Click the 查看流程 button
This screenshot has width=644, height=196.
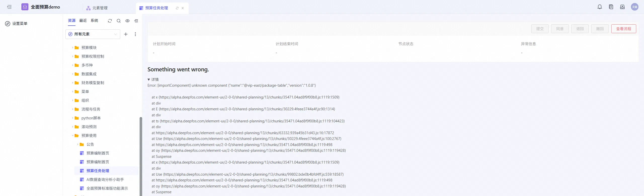tap(624, 29)
